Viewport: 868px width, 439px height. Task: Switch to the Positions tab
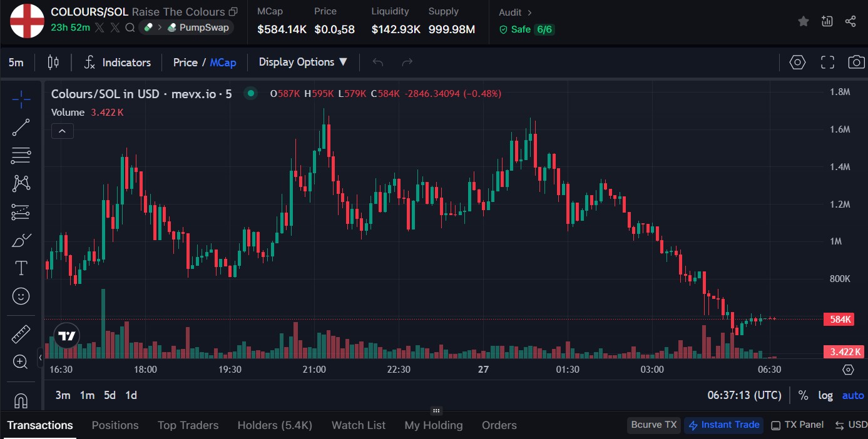tap(115, 425)
